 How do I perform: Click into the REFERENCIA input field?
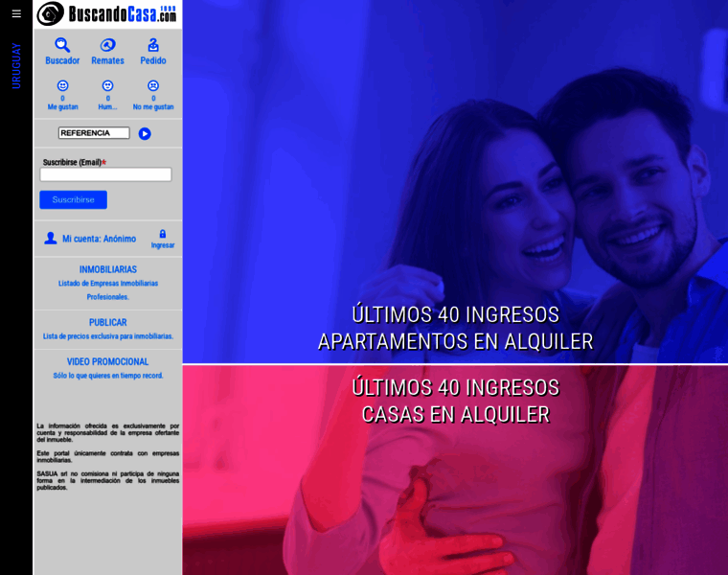(x=94, y=133)
